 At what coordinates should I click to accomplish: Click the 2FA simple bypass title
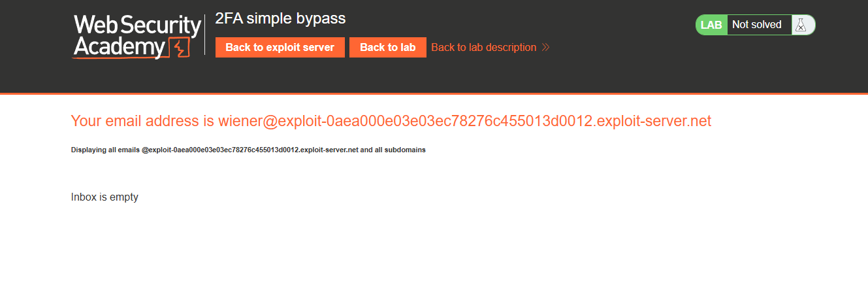[x=280, y=19]
